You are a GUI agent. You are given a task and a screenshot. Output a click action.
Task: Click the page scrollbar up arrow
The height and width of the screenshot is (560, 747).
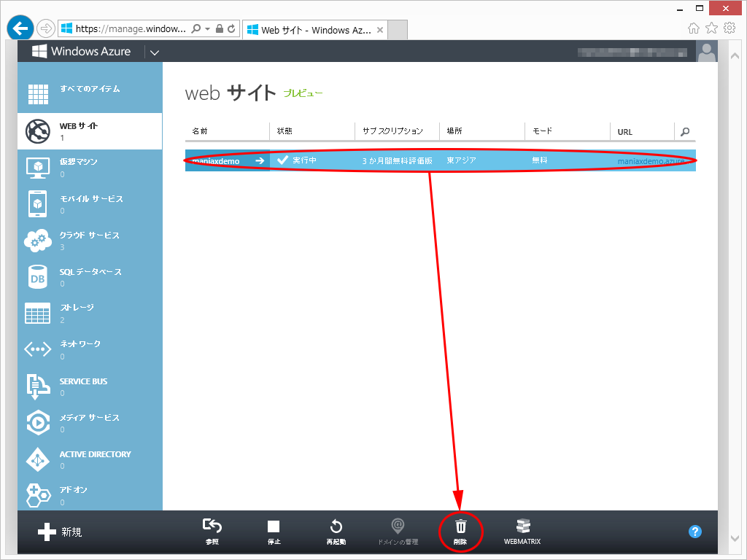735,55
